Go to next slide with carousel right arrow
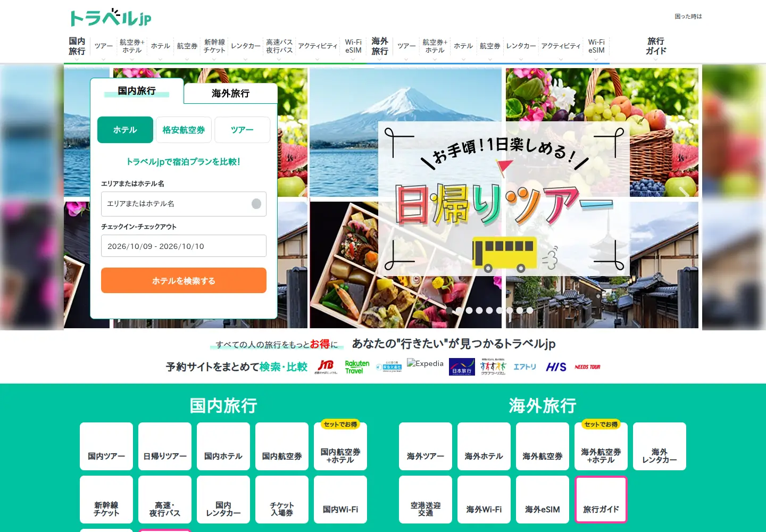The height and width of the screenshot is (532, 766). (684, 195)
